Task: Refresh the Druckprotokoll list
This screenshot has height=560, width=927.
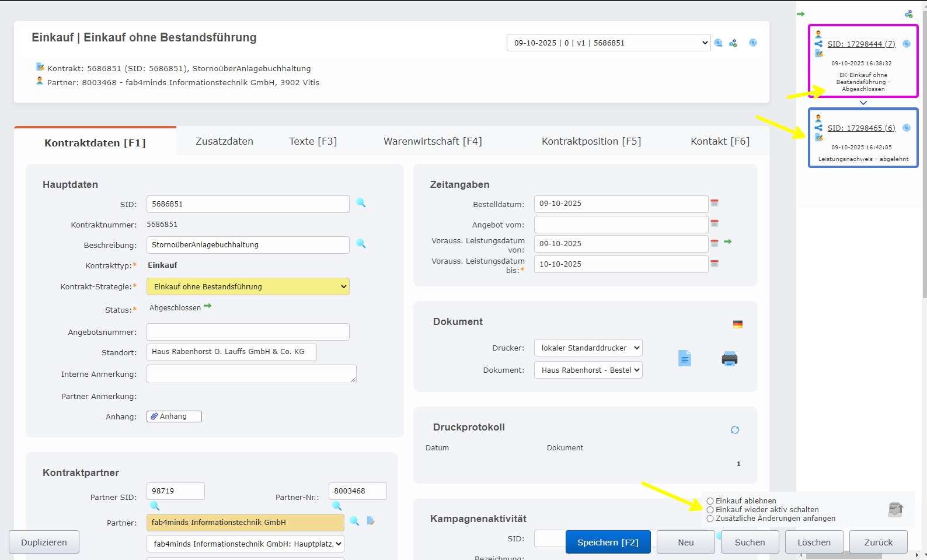Action: (x=735, y=430)
